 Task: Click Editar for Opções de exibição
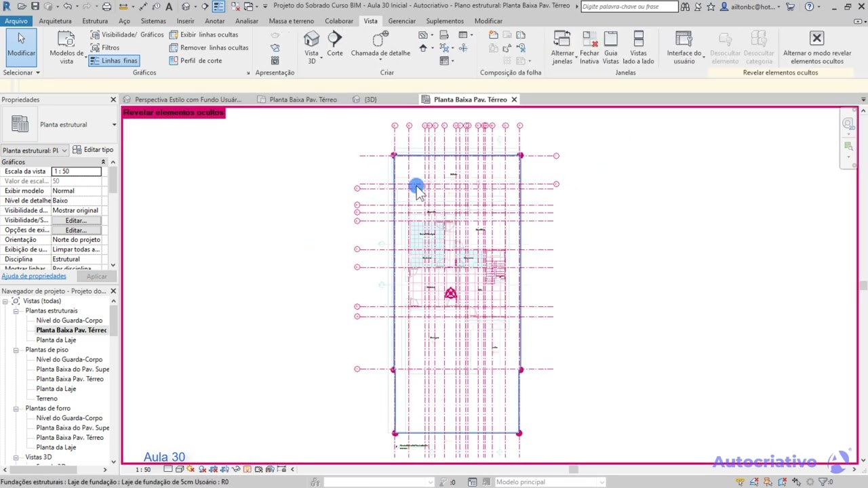(x=76, y=230)
